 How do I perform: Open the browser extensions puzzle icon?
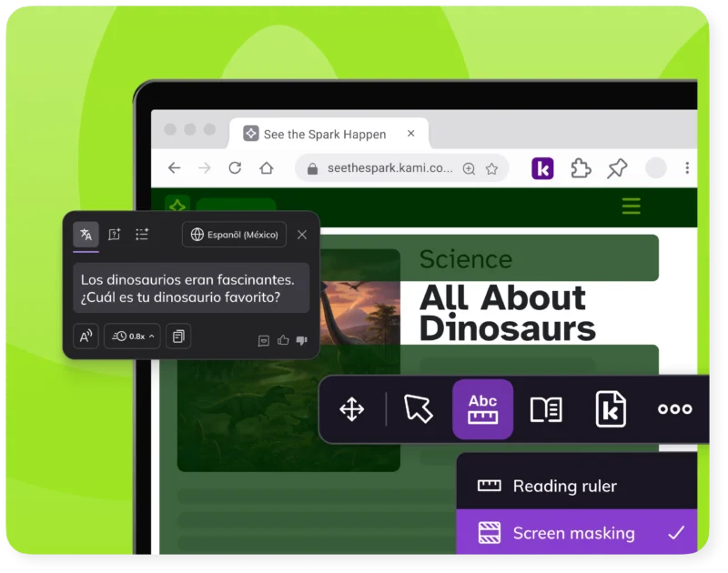pos(581,168)
